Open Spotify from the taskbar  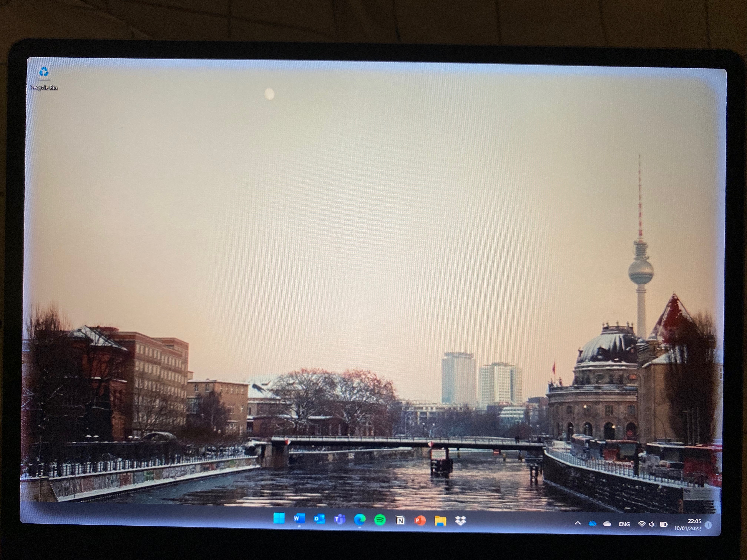[380, 520]
